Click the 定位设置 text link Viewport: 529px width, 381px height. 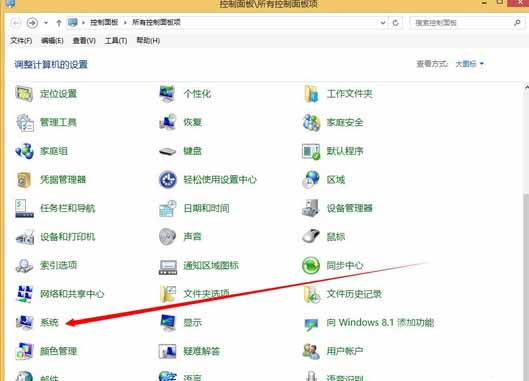(58, 93)
